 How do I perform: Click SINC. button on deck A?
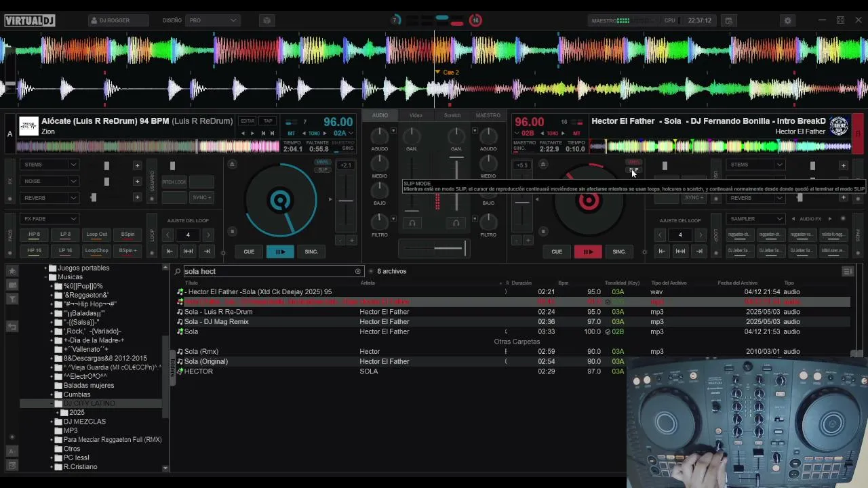coord(311,251)
